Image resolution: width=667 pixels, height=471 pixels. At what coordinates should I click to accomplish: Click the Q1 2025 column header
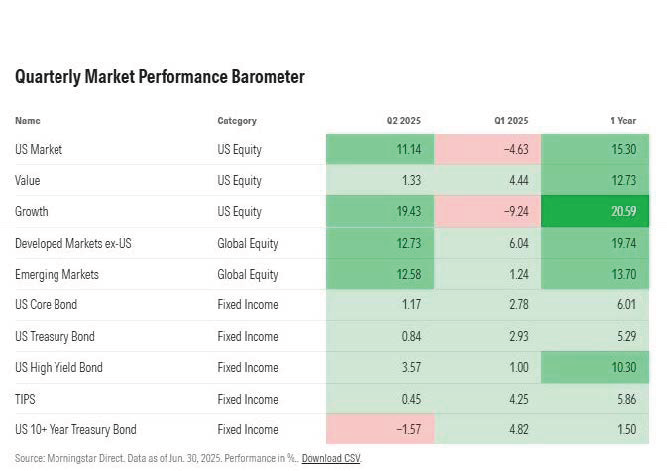pos(511,121)
